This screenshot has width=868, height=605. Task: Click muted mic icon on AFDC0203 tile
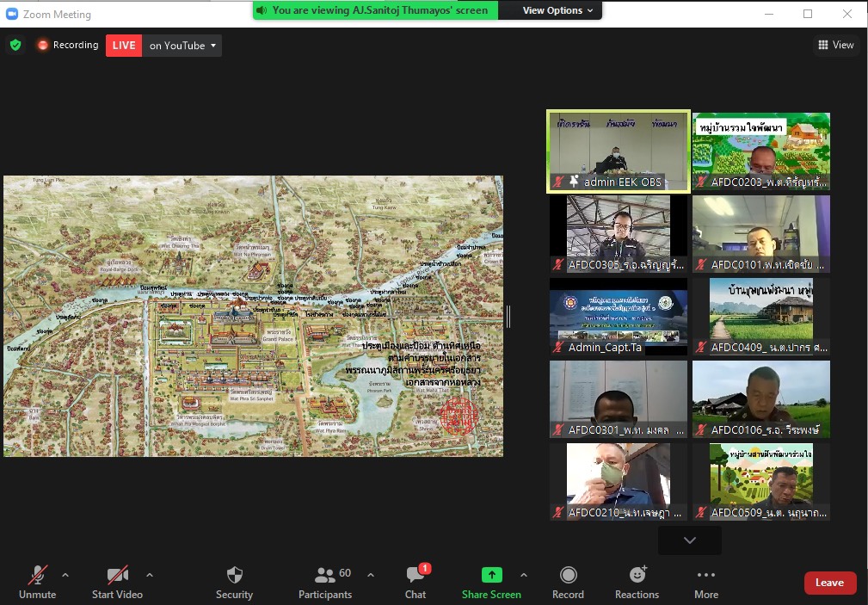[x=701, y=182]
